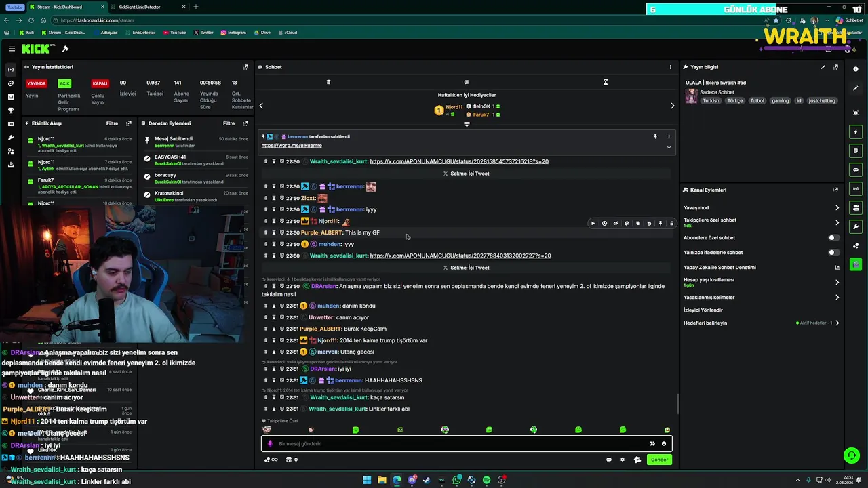The width and height of the screenshot is (868, 488).
Task: Select the Turkish tag in stream info
Action: pos(711,101)
